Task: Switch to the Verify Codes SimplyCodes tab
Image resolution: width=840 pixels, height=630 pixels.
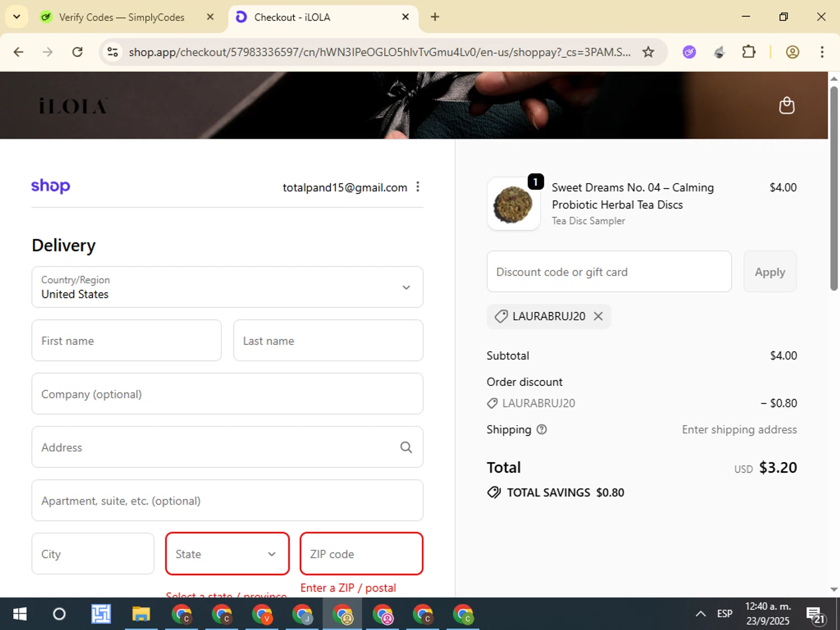Action: (x=120, y=17)
